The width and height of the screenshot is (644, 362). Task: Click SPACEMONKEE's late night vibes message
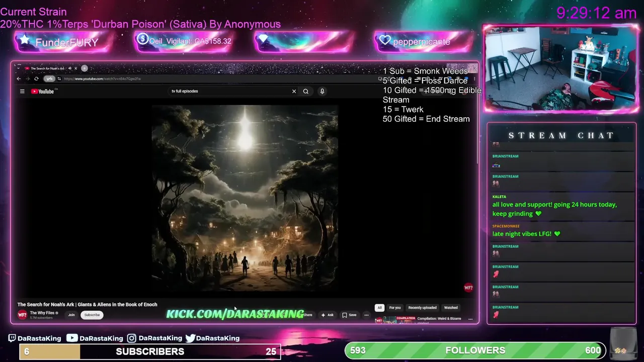tap(526, 234)
